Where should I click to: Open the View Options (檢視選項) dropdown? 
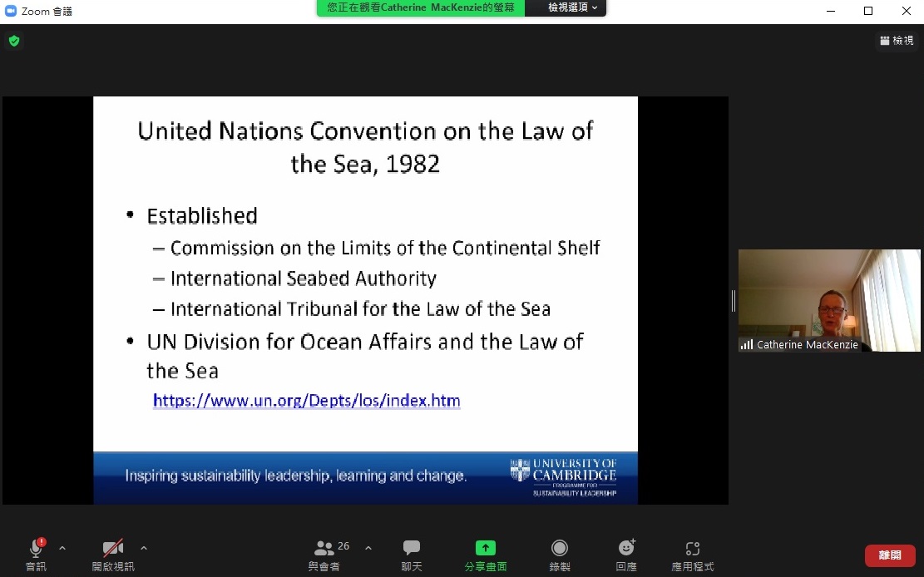[x=572, y=7]
